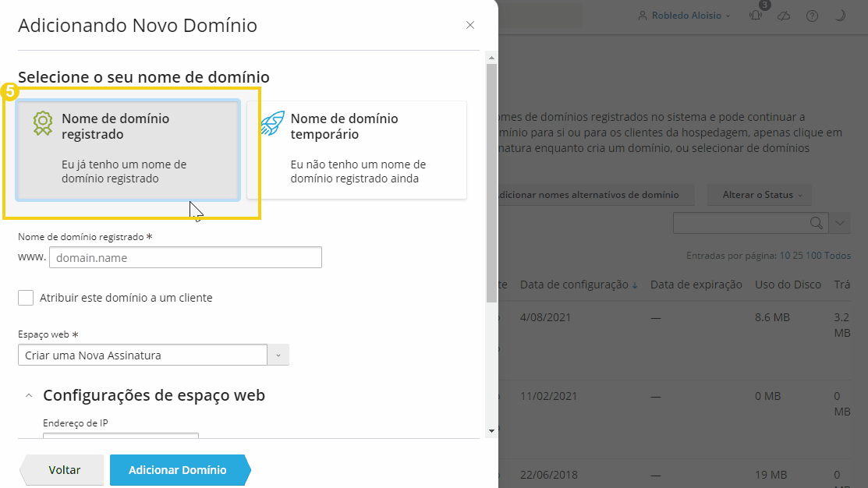Collapse the Configurações de espaço web section

[29, 395]
